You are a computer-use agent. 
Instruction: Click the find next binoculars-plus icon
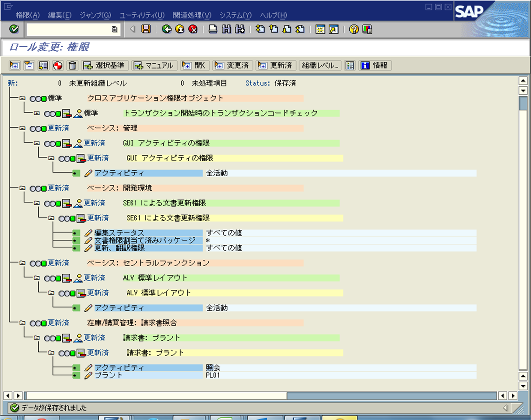[239, 29]
